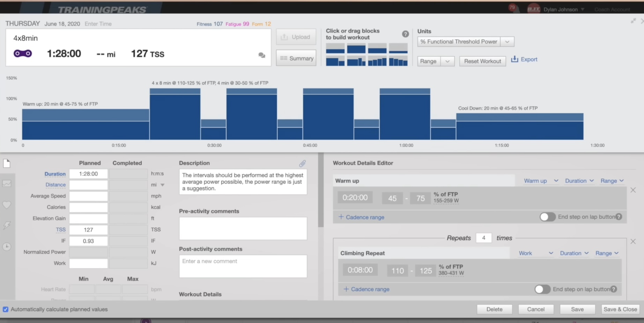Click the red notification badge
Screen dimensions: 644x323
[512, 7]
